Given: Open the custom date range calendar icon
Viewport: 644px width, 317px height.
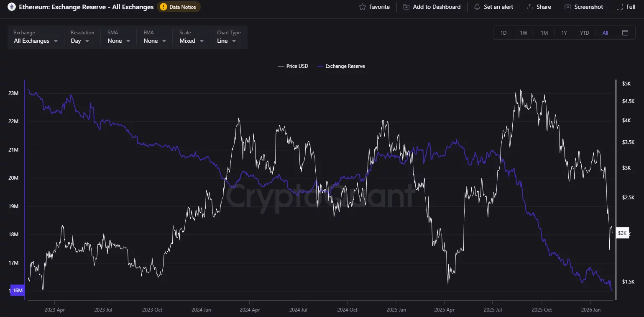Looking at the screenshot, I should pos(625,32).
